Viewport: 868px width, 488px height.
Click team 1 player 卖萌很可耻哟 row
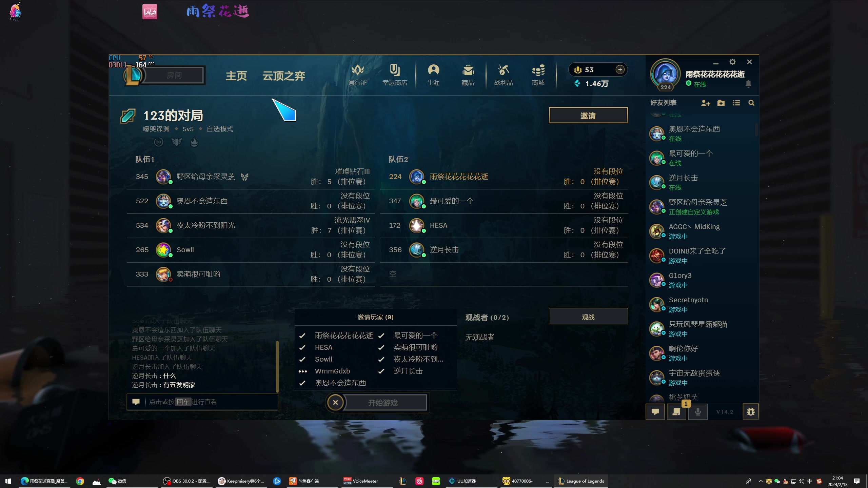(x=251, y=274)
